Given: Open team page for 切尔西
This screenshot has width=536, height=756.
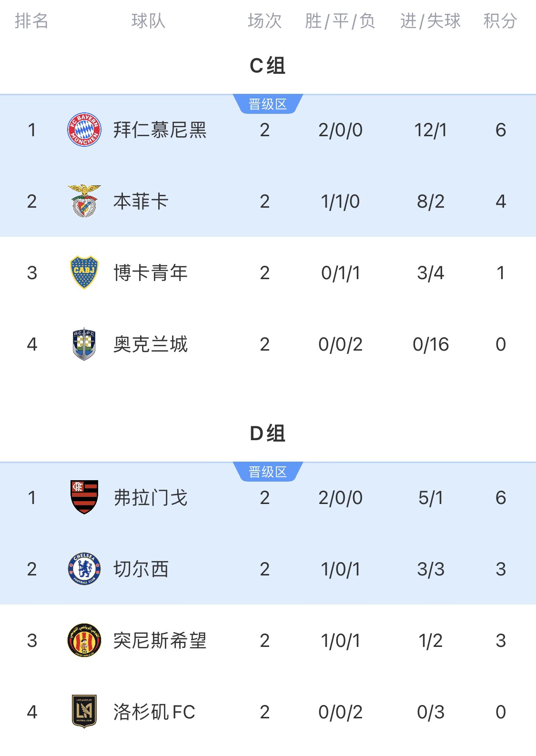Looking at the screenshot, I should [141, 569].
